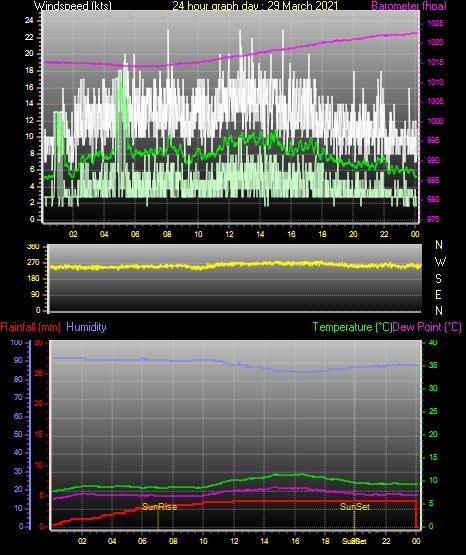Screen dimensions: 466x555
Task: Click the Windspeed (kts) axis title
Action: pos(73,5)
